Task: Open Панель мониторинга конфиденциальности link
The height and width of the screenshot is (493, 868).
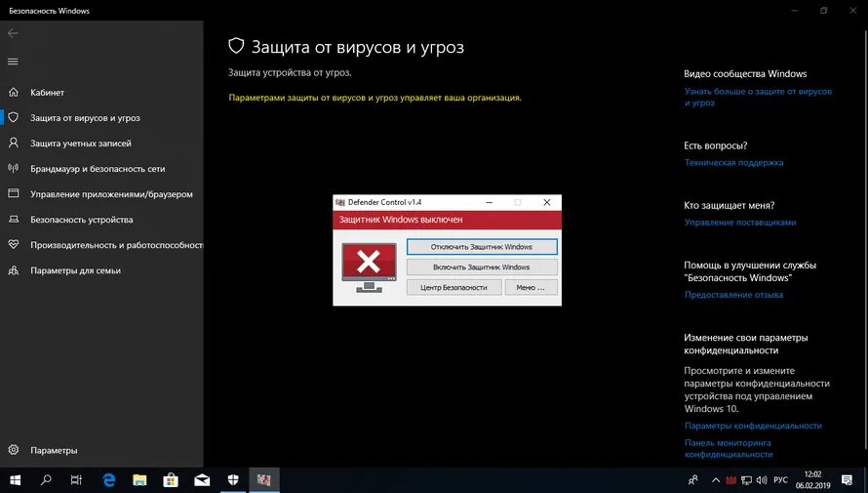Action: (x=729, y=449)
